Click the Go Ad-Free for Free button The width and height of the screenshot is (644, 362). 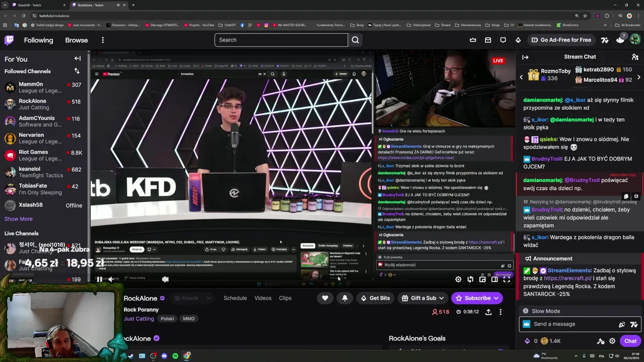click(561, 40)
